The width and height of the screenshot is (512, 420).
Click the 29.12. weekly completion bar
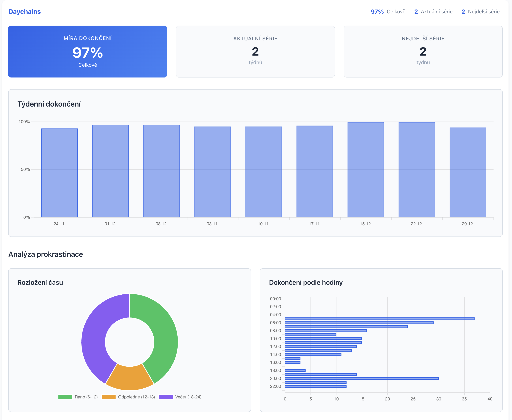(x=468, y=172)
